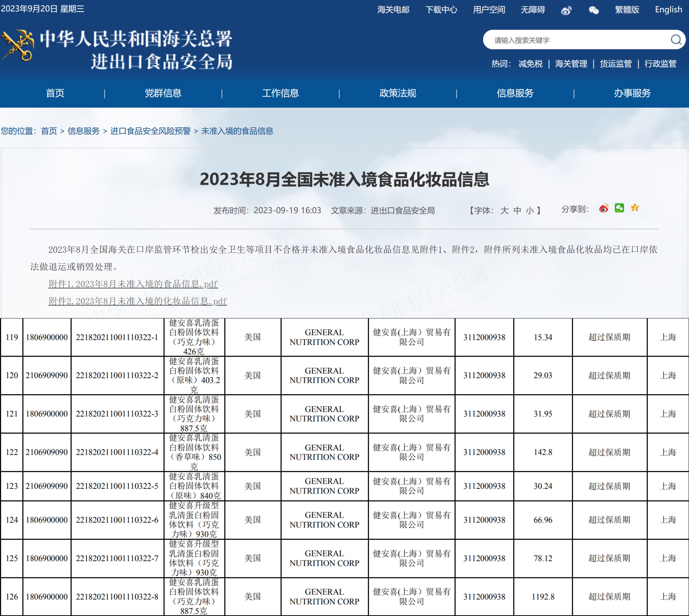Click the date 2023年9月20日 星期三
Viewport: 689px width, 616px height.
point(43,9)
